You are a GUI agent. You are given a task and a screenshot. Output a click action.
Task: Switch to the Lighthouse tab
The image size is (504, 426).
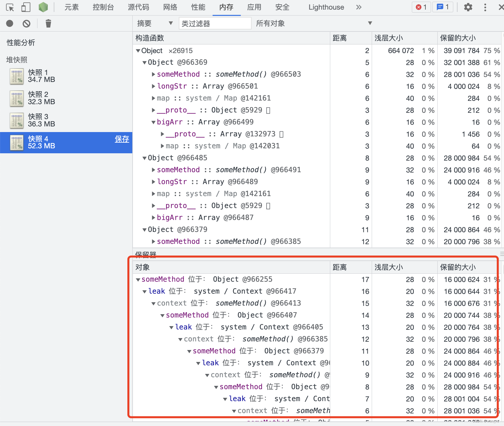[326, 7]
